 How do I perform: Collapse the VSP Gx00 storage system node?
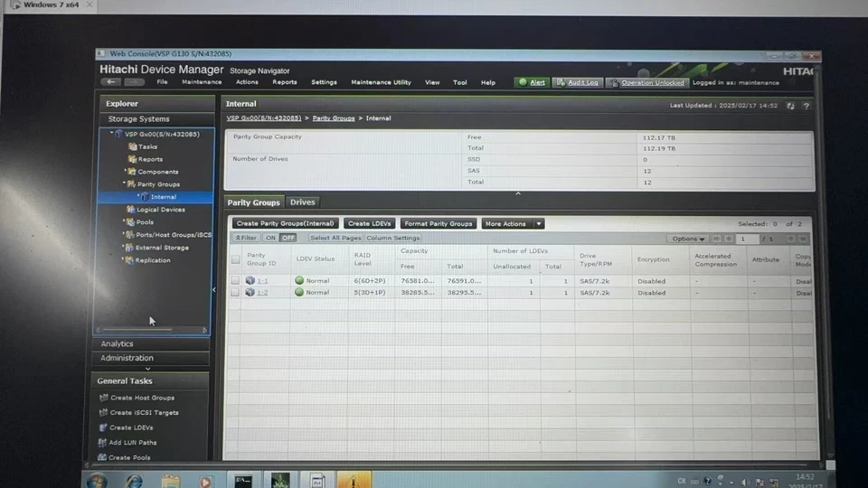112,134
